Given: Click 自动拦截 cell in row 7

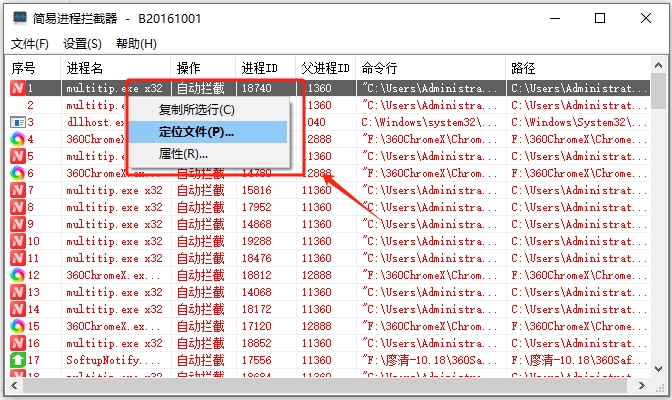Looking at the screenshot, I should point(201,190).
